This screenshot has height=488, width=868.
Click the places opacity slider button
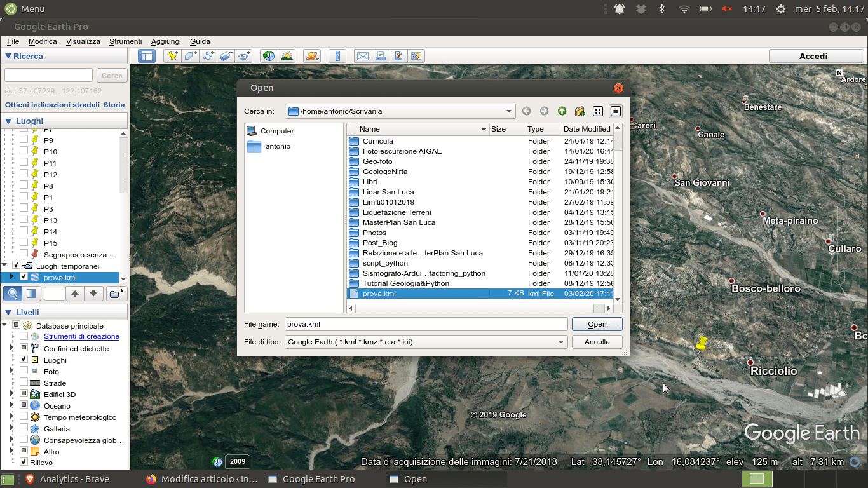31,294
